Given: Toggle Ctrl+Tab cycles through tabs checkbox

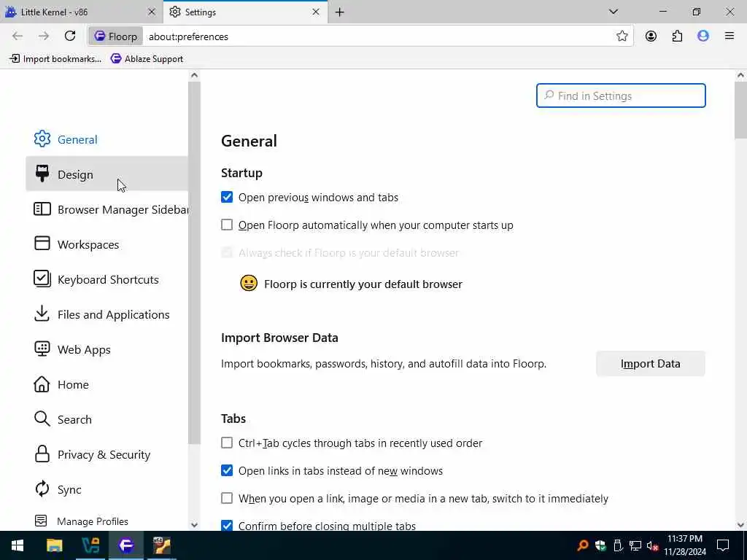Looking at the screenshot, I should pos(227,443).
